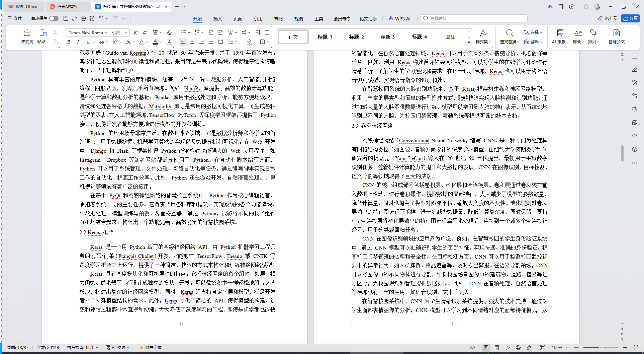Open the References (引用) ribbon tab

[258, 19]
